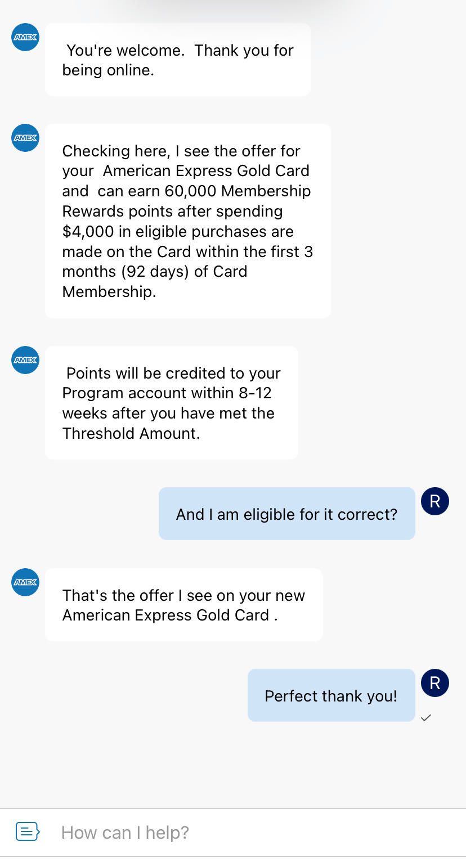Tap the delivered checkmark under last message

426,718
